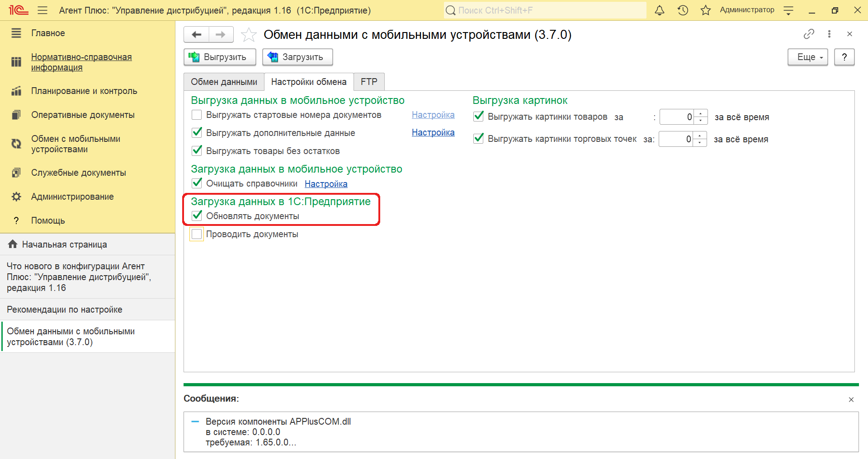Viewport: 868px width, 459px height.
Task: Click the Обмен с мобильными устройствами sync icon
Action: point(16,144)
